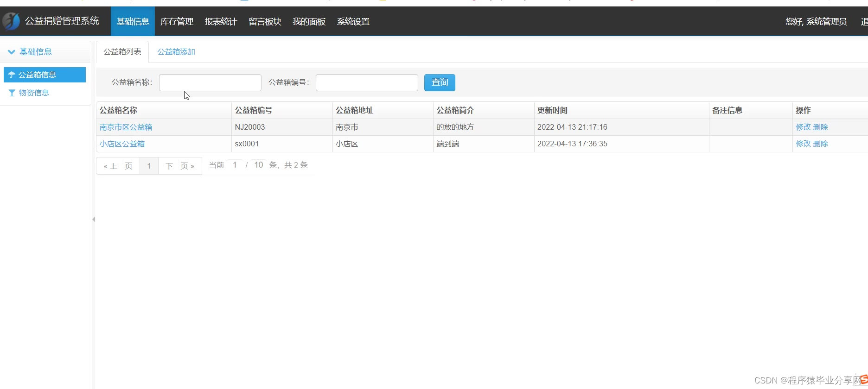Open the 小店区公益箱 link
The height and width of the screenshot is (389, 868).
[122, 144]
